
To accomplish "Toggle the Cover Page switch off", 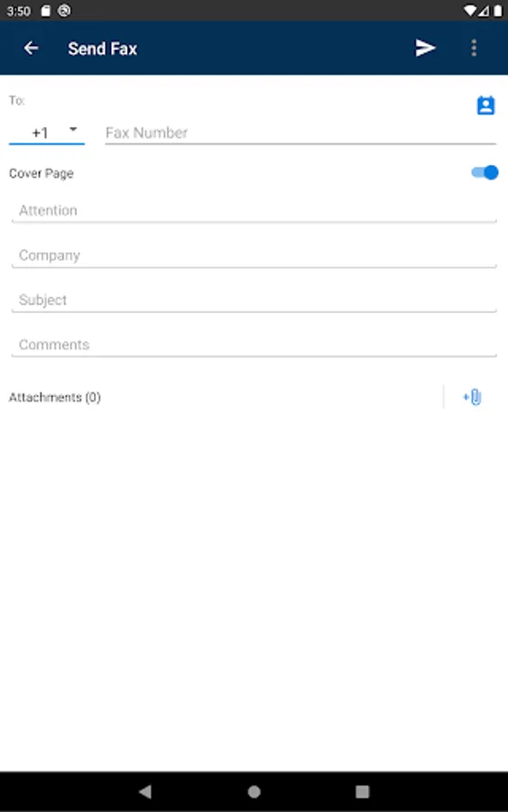I will point(485,172).
